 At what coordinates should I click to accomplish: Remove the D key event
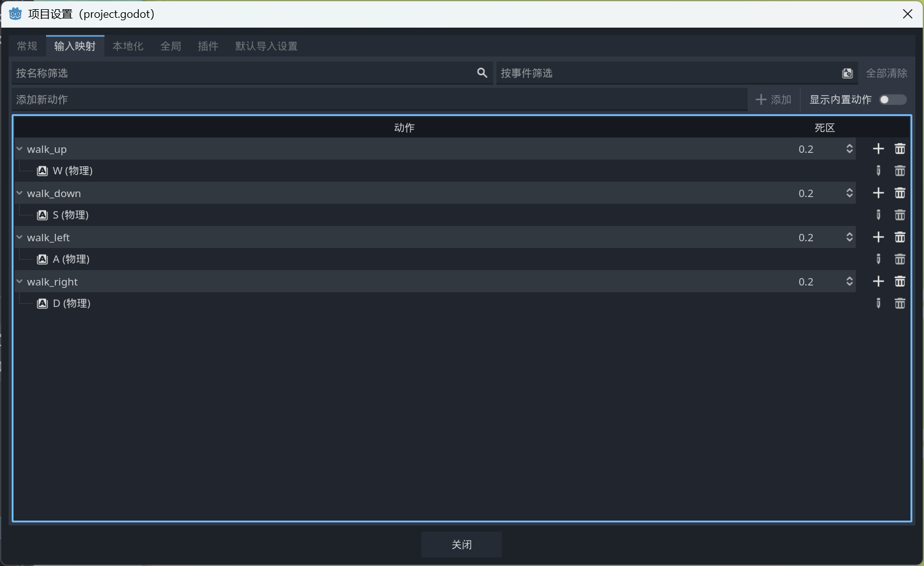pos(899,303)
